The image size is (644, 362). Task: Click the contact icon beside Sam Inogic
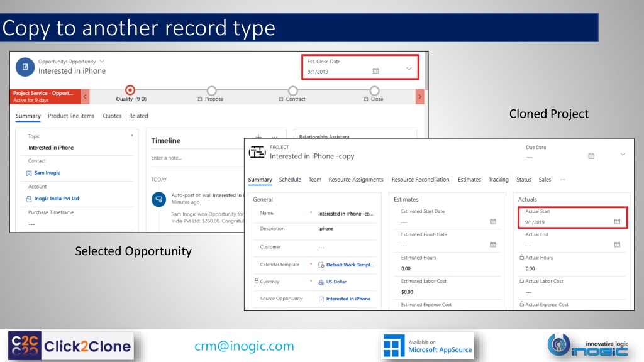[x=29, y=173]
